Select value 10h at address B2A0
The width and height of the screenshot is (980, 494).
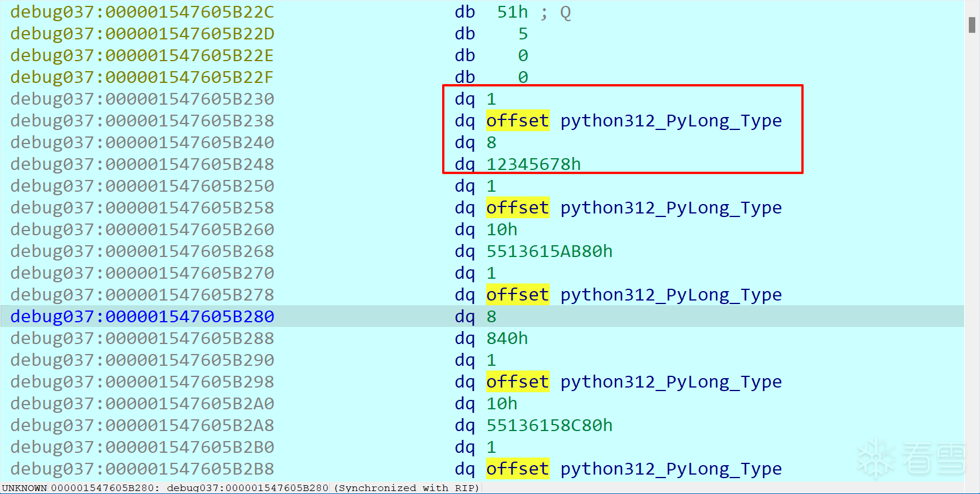point(502,404)
